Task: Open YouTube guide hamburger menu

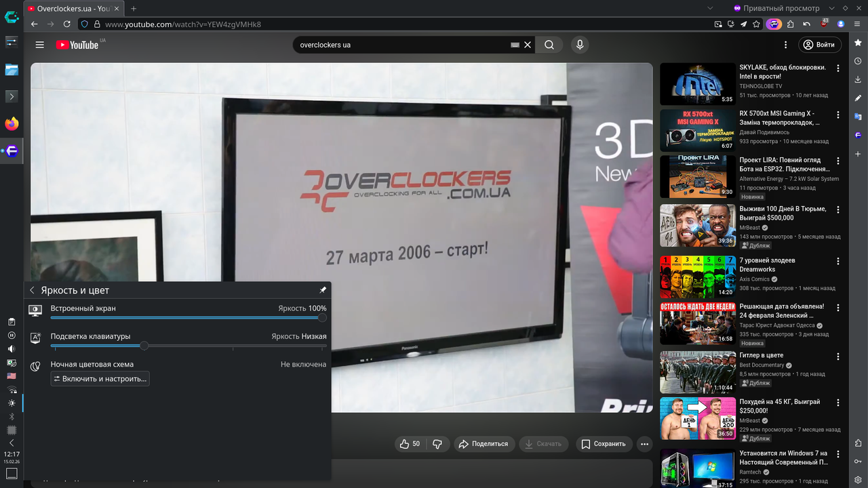Action: point(40,45)
